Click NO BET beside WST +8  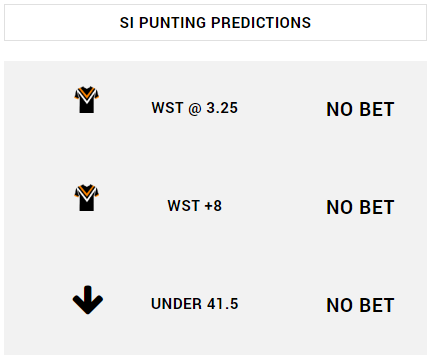point(360,207)
